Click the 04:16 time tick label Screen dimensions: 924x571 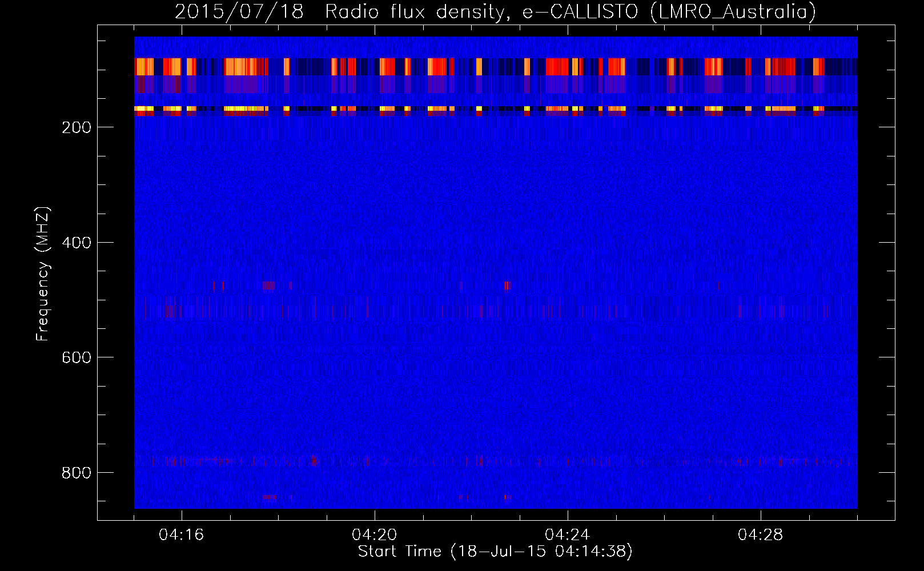pos(182,535)
